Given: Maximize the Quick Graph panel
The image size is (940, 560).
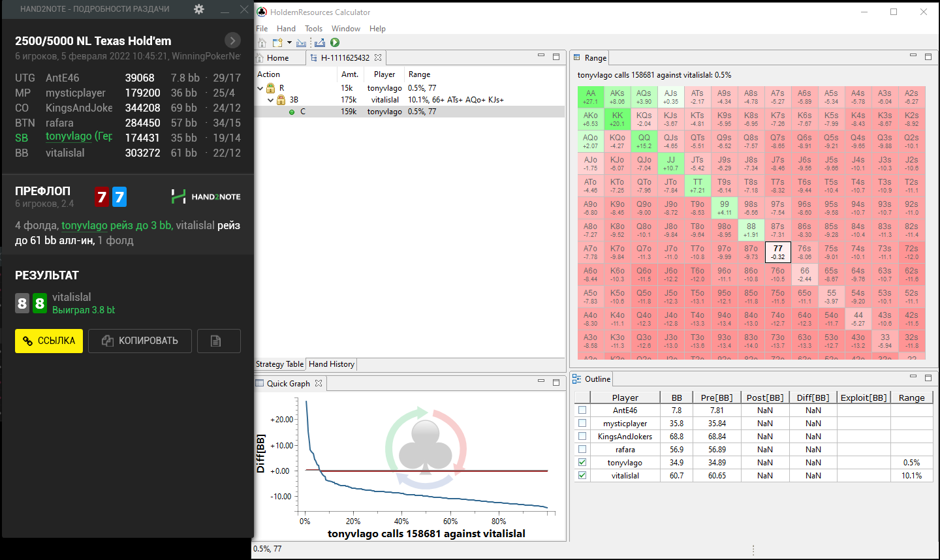Looking at the screenshot, I should click(x=556, y=382).
